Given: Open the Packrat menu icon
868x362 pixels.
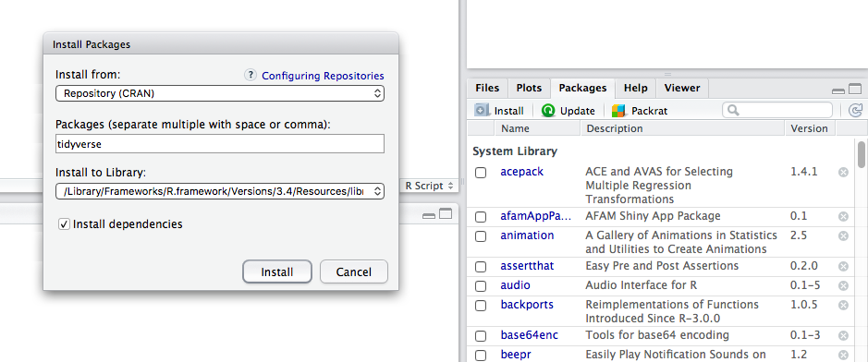Looking at the screenshot, I should [x=618, y=111].
